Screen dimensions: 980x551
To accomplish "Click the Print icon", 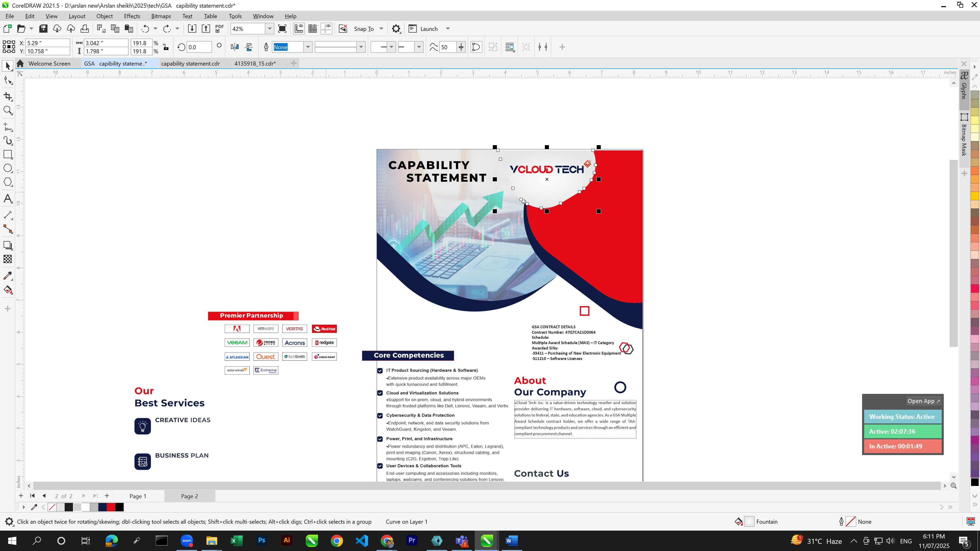I will pos(84,29).
